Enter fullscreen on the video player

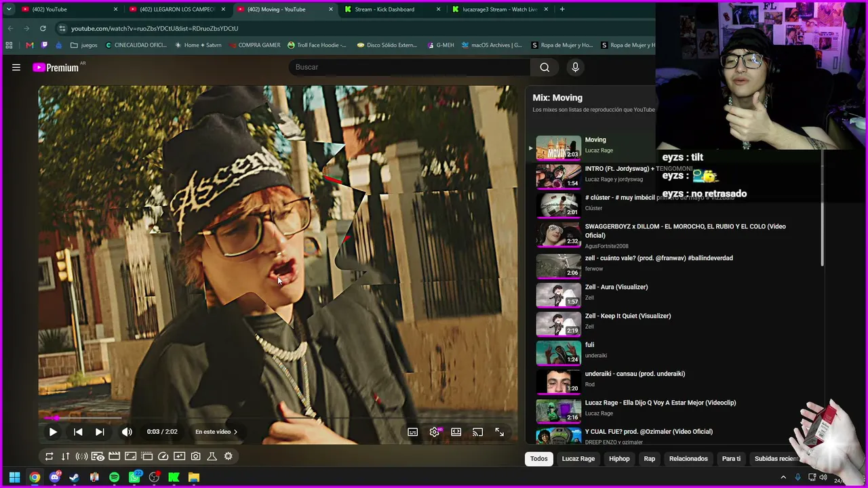click(x=500, y=432)
